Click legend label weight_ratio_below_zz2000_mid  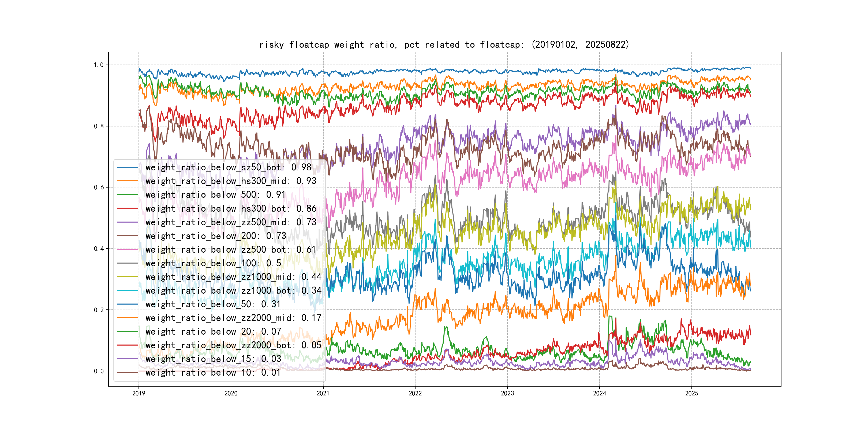(233, 318)
